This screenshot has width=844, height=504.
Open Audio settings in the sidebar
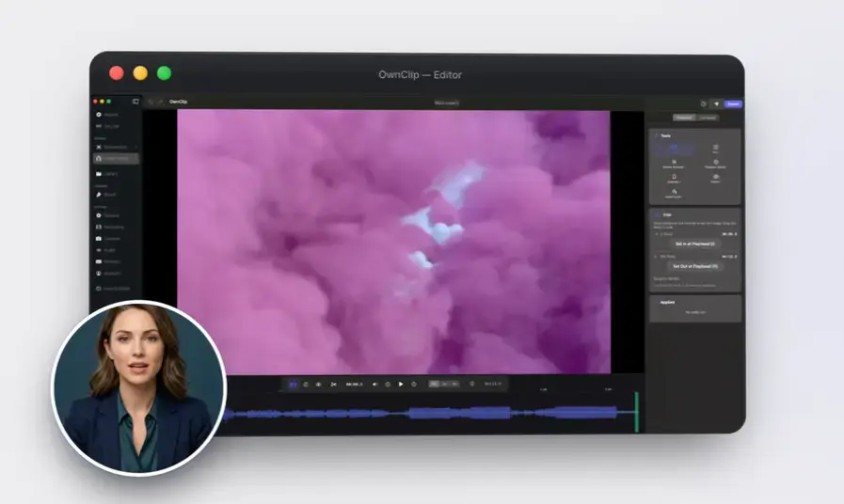tap(106, 250)
